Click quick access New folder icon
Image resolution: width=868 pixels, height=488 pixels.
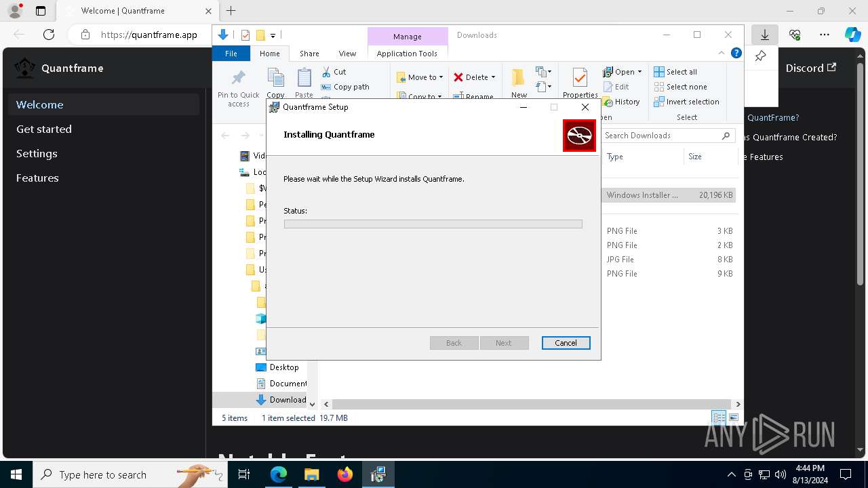click(x=260, y=35)
